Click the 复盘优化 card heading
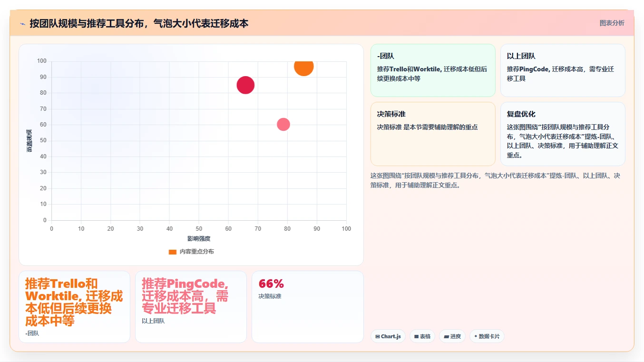 (x=521, y=114)
